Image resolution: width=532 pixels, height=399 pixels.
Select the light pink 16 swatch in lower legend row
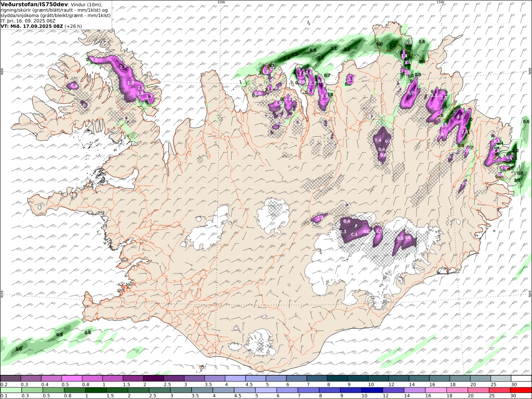click(x=436, y=390)
